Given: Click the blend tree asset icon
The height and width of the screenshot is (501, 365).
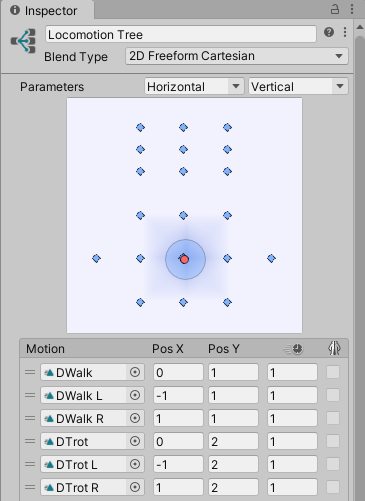Looking at the screenshot, I should pyautogui.click(x=23, y=41).
